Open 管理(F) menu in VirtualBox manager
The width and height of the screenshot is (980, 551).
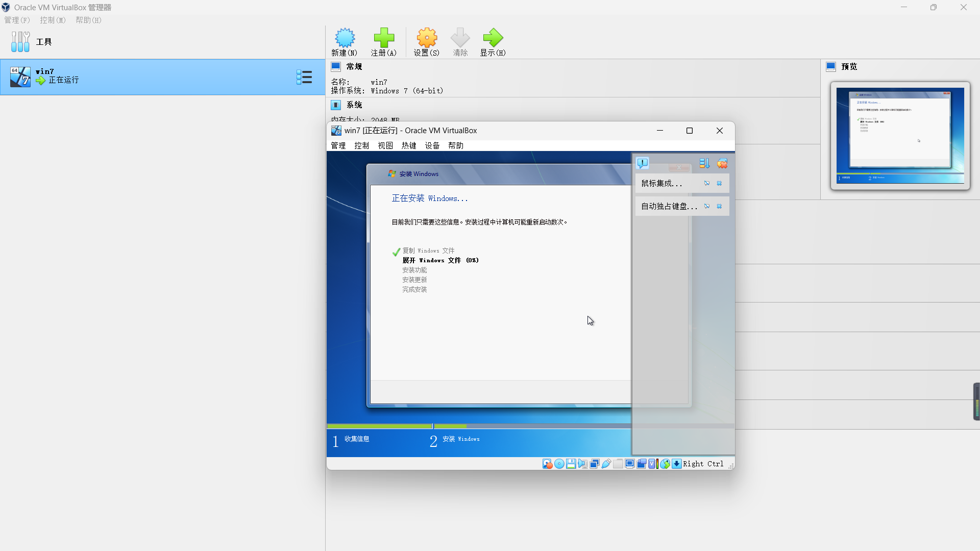17,20
